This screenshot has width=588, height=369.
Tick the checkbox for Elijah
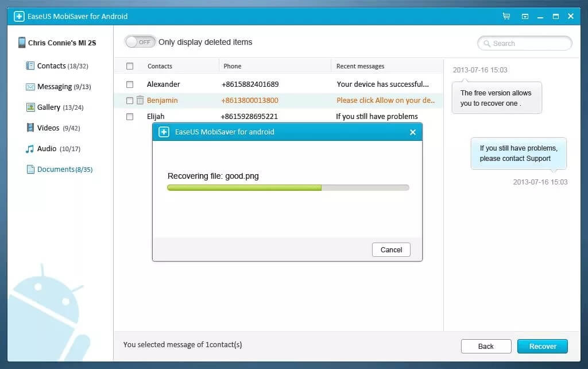(x=130, y=117)
